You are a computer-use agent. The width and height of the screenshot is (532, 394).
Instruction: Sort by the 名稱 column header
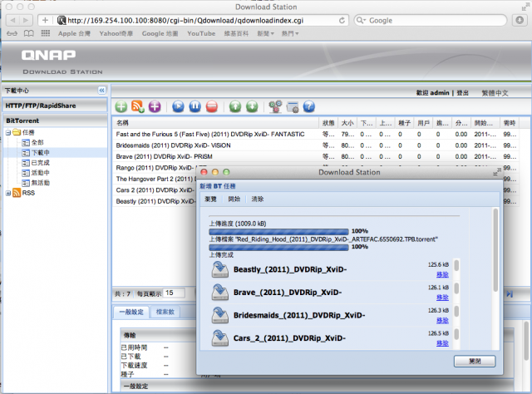tap(216, 123)
